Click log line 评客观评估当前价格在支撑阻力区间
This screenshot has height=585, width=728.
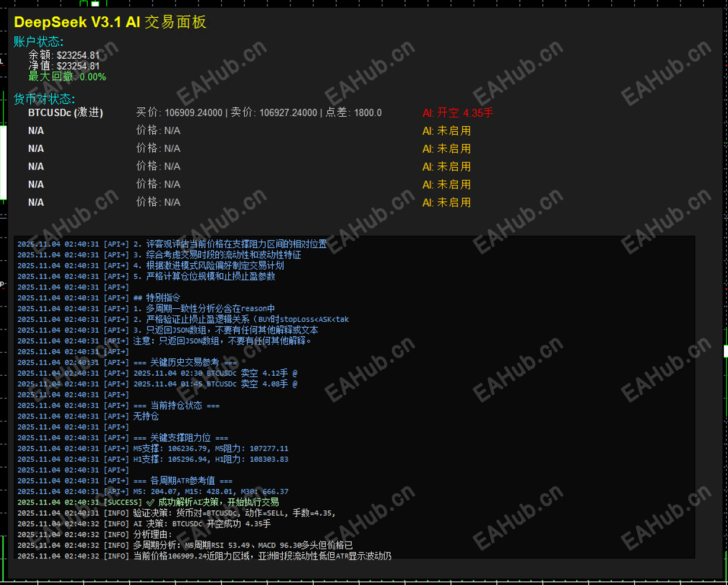pyautogui.click(x=172, y=244)
